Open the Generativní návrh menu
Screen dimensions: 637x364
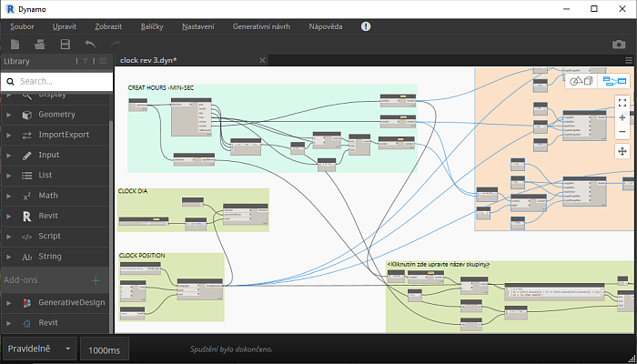pyautogui.click(x=259, y=26)
